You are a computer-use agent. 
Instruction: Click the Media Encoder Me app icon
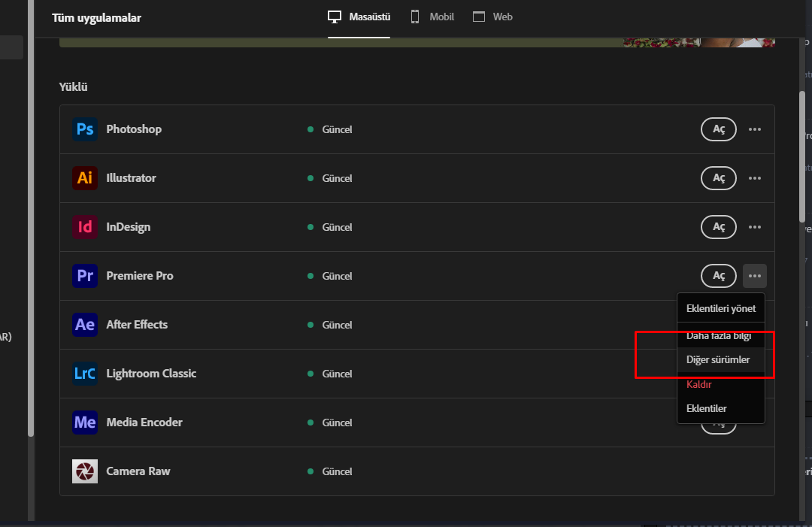pyautogui.click(x=85, y=423)
